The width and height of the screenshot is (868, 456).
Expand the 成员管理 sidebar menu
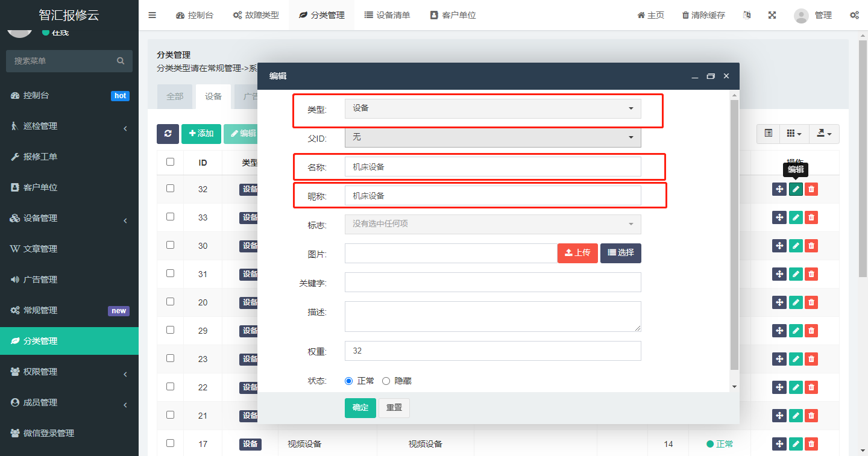69,402
